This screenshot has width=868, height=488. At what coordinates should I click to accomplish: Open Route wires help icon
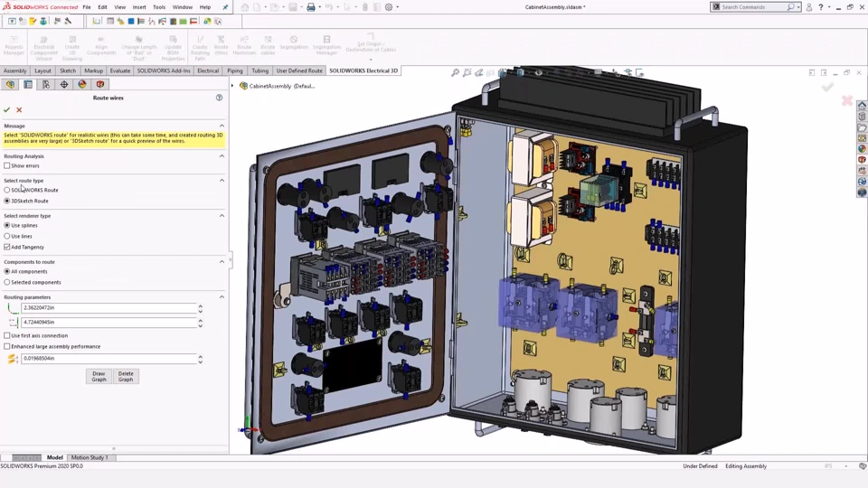[x=219, y=98]
